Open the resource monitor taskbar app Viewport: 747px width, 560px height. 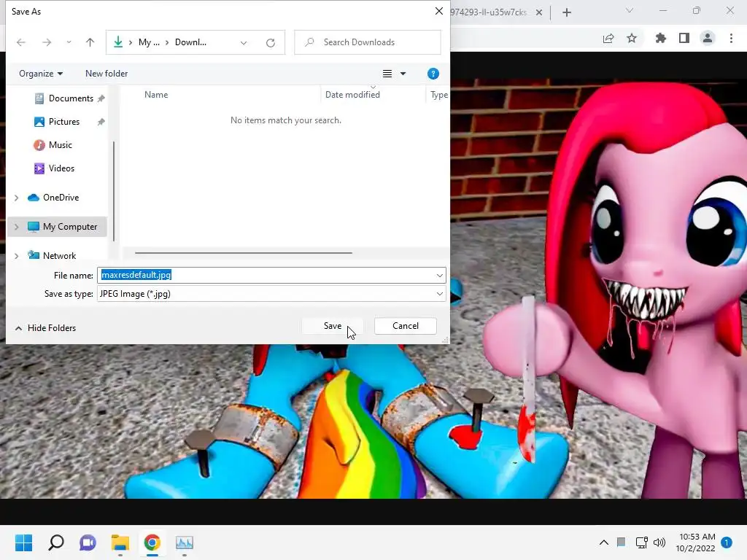coord(185,542)
